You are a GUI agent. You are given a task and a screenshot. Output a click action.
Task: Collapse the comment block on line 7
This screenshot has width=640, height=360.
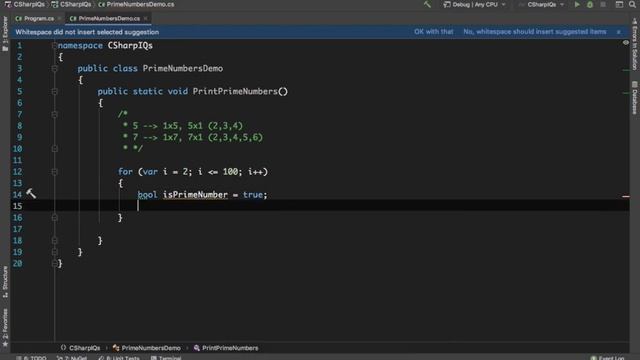(54, 115)
